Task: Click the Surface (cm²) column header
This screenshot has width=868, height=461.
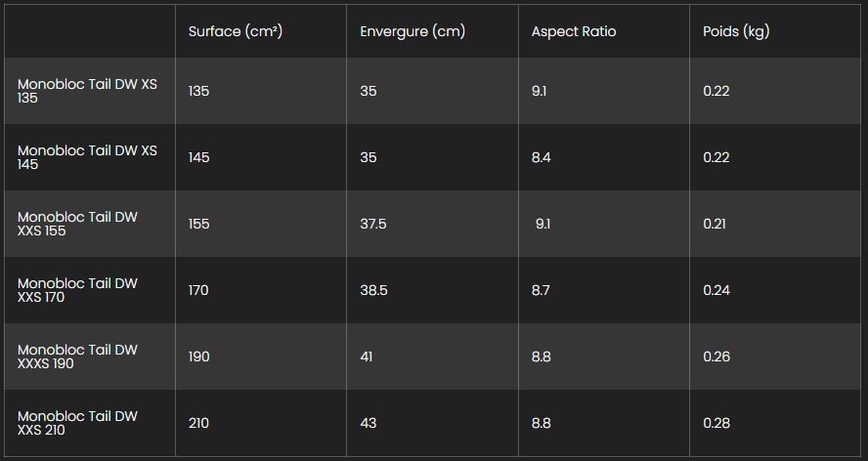Action: pyautogui.click(x=236, y=31)
